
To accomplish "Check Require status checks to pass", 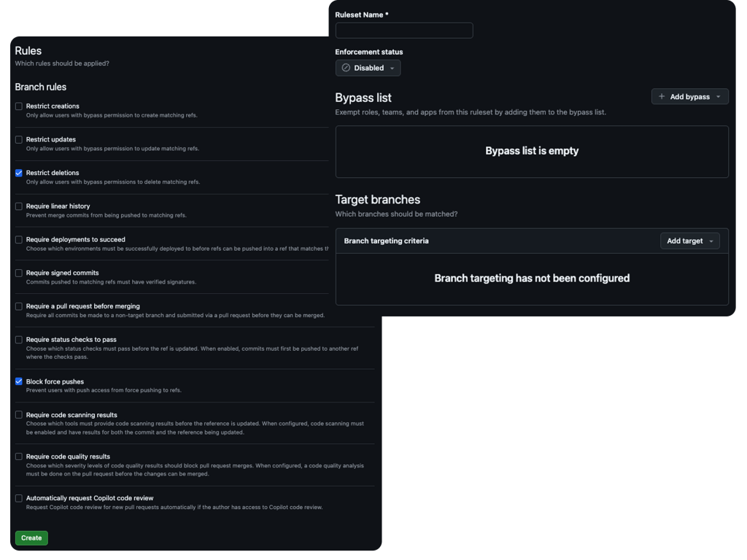I will click(19, 340).
